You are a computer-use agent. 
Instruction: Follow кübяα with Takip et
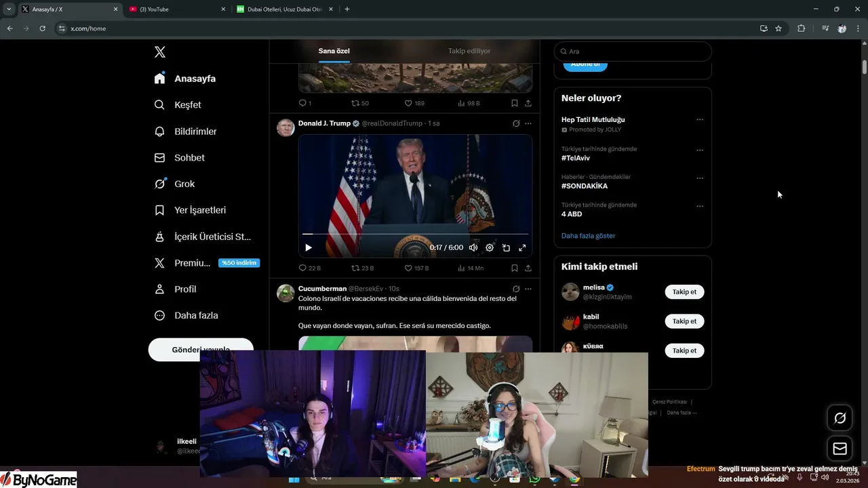click(684, 350)
